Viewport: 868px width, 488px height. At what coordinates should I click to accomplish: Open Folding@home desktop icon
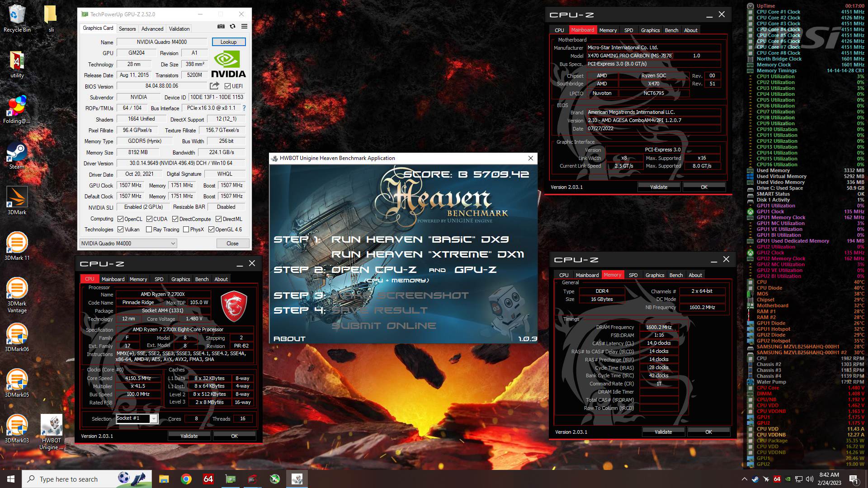17,110
